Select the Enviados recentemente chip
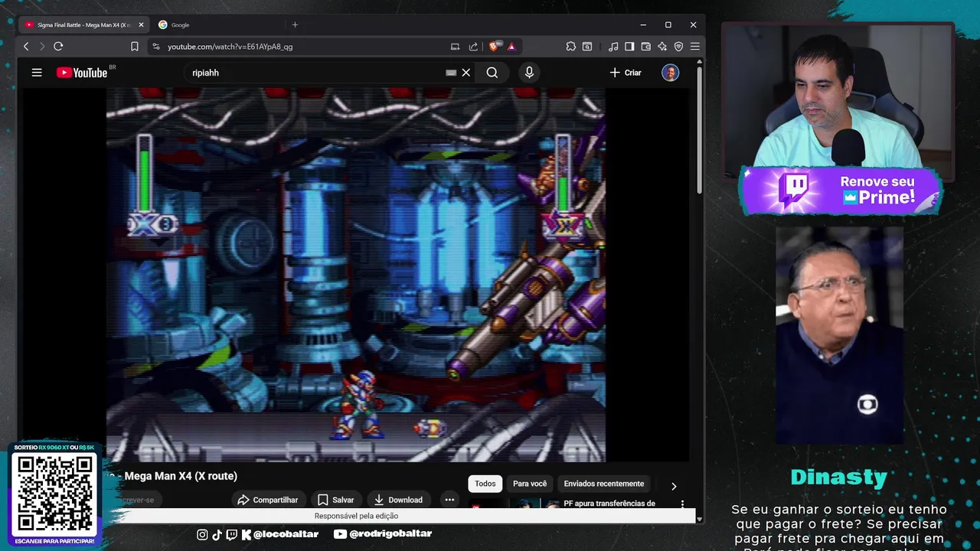 coord(604,484)
